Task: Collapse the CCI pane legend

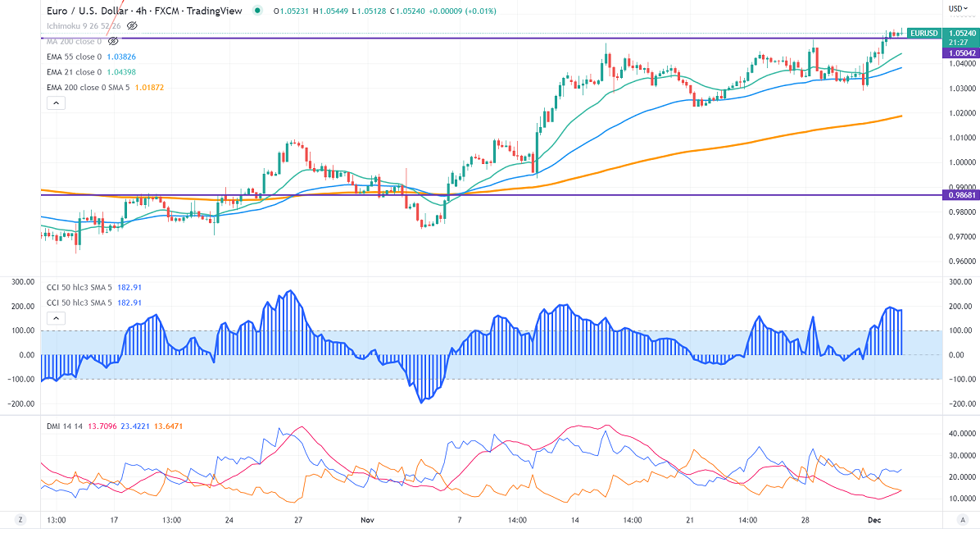Action: coord(56,318)
